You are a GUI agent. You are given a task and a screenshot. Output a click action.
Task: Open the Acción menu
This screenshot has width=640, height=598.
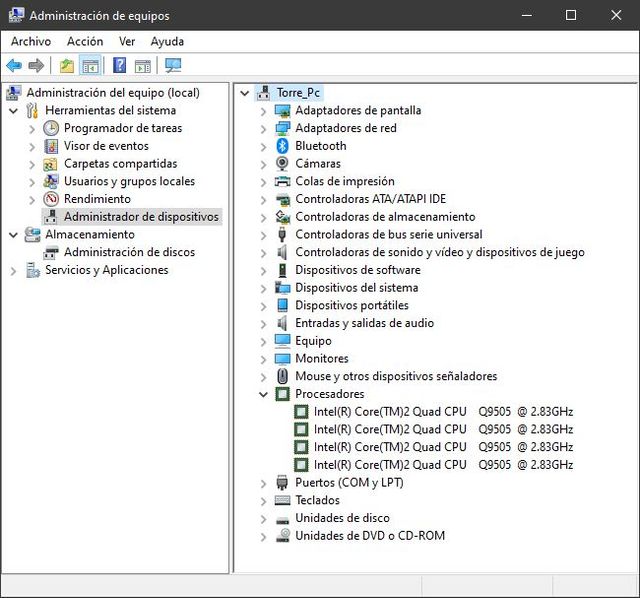click(x=85, y=41)
